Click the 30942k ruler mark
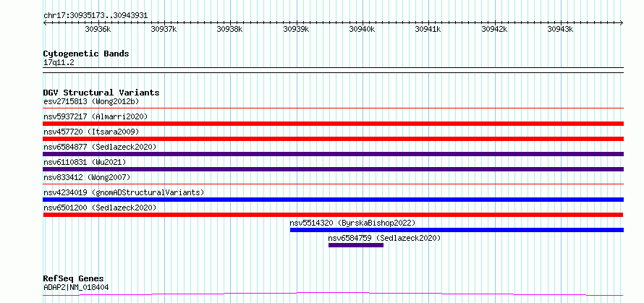The height and width of the screenshot is (303, 644). (494, 29)
